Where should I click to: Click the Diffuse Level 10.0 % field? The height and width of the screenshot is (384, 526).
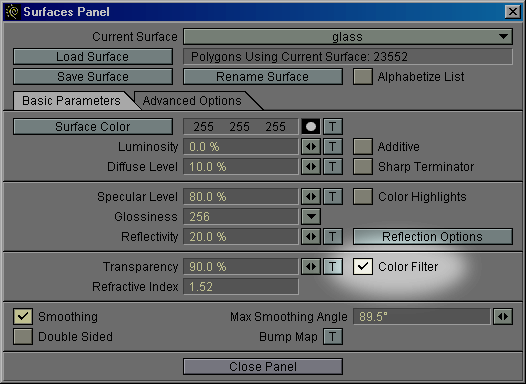(x=241, y=167)
